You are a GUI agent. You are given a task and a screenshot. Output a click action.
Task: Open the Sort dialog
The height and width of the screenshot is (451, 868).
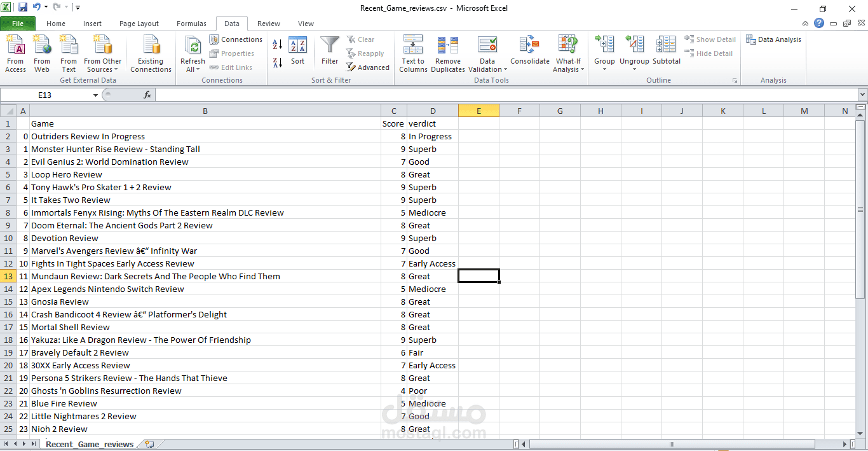coord(297,51)
